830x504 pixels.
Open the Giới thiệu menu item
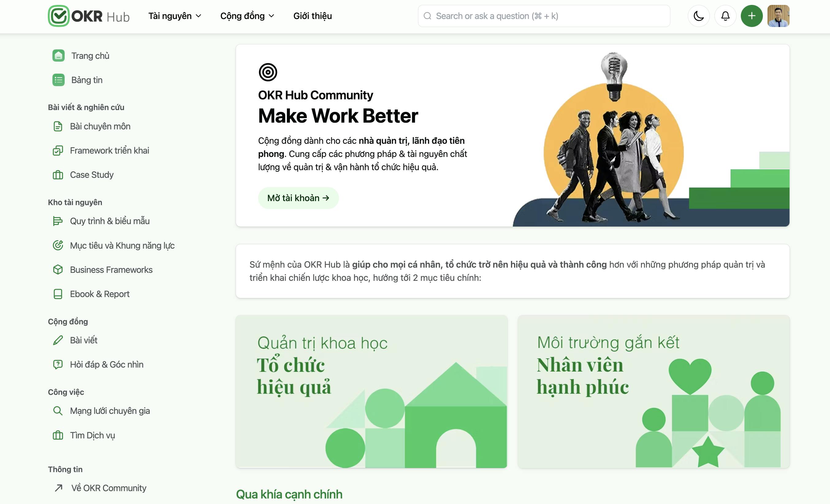pyautogui.click(x=313, y=16)
